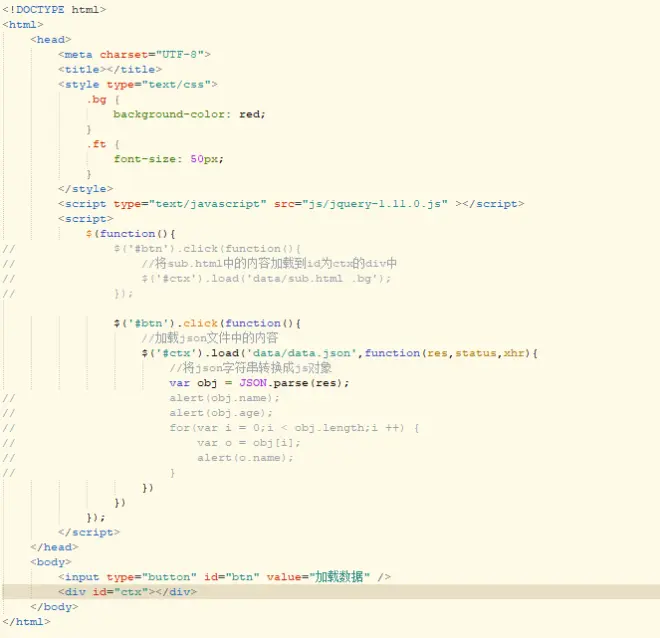The image size is (660, 638).
Task: Click the 'charset' attribute in the meta tag
Action: click(123, 55)
